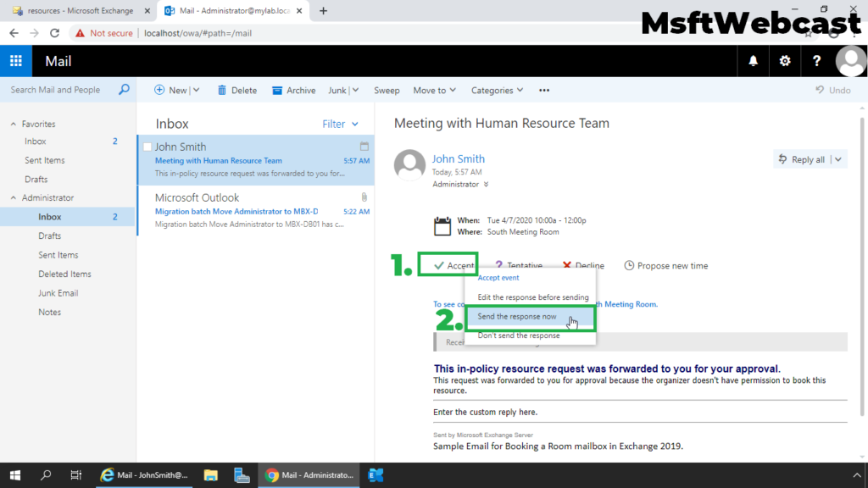Open the help question mark
The width and height of the screenshot is (868, 488).
pyautogui.click(x=816, y=61)
